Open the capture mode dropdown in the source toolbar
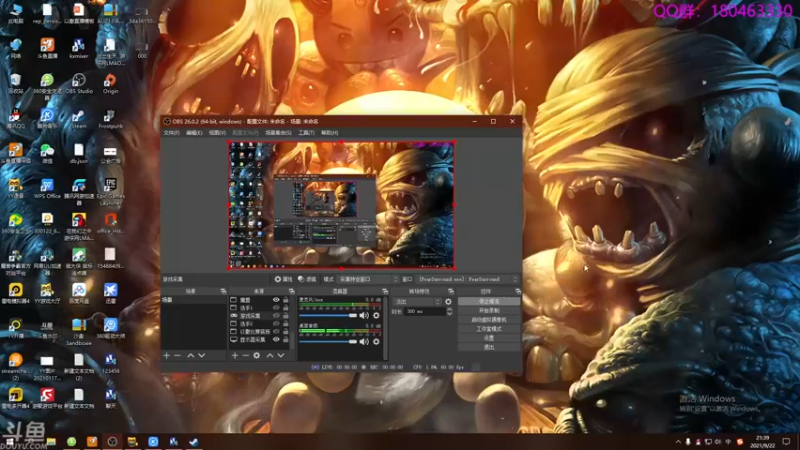Image resolution: width=800 pixels, height=450 pixels. point(367,279)
